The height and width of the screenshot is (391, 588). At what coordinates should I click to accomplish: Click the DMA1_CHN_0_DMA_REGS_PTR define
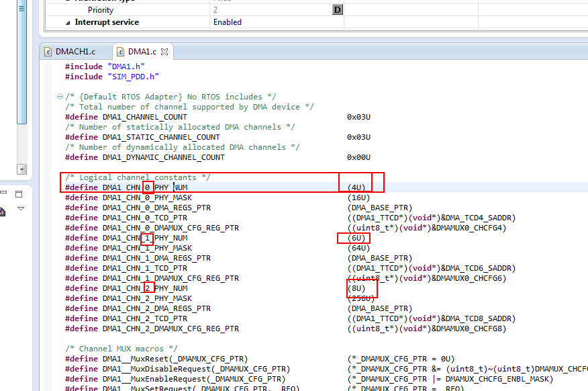(156, 208)
